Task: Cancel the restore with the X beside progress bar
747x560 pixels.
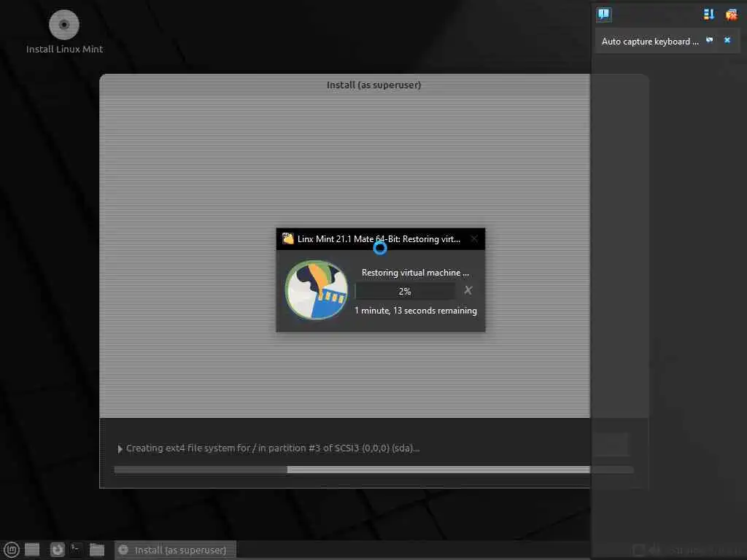Action: (468, 290)
